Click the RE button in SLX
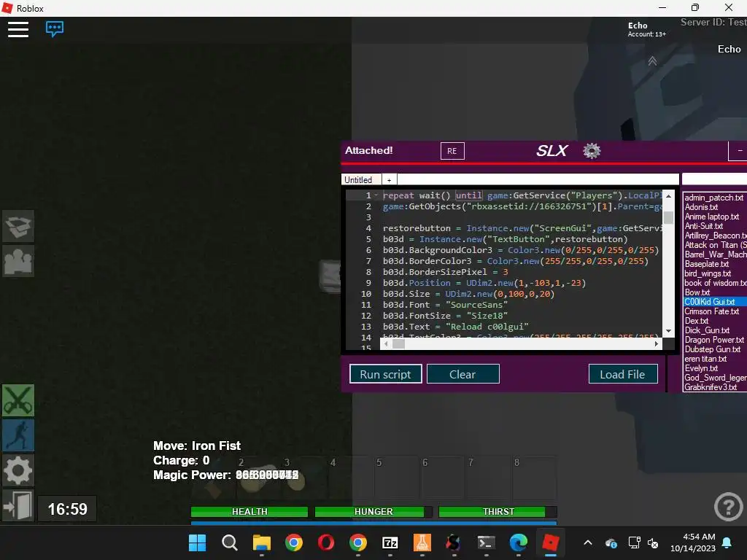This screenshot has width=747, height=560. 452,151
